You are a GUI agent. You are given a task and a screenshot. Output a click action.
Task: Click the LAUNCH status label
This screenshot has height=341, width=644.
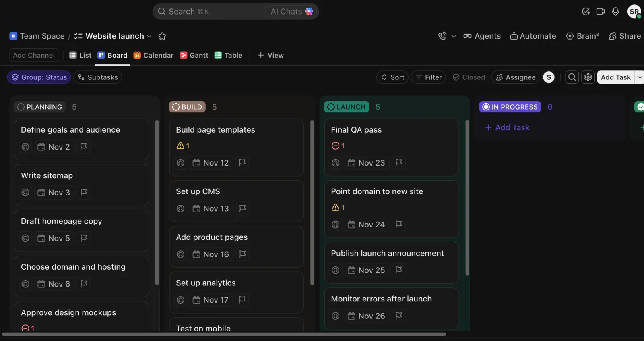click(347, 107)
